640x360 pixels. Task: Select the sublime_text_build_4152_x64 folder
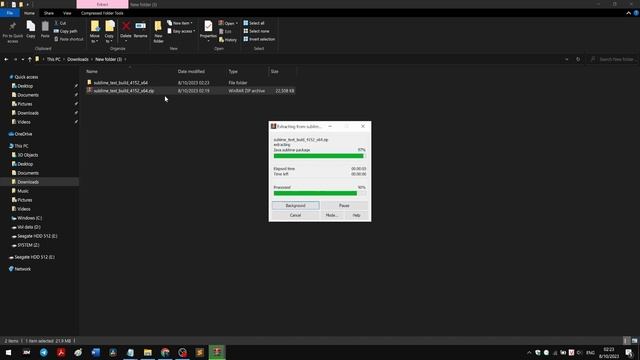(121, 83)
